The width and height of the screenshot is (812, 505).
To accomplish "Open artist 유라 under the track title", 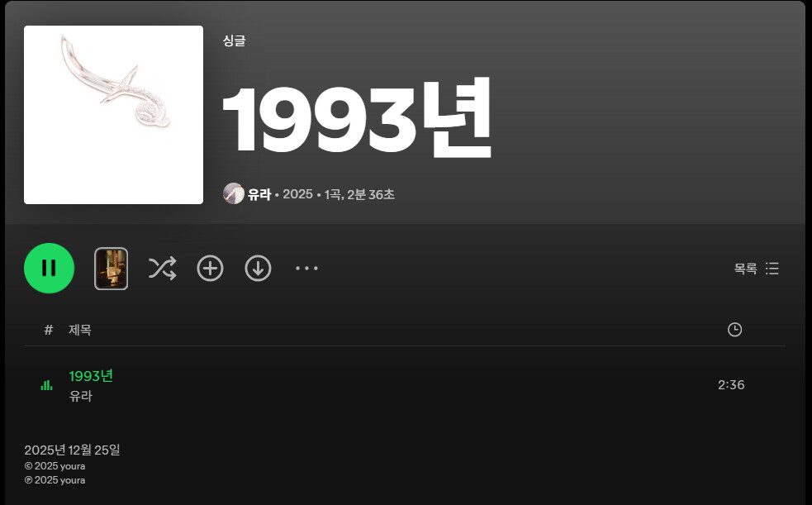I will pos(81,396).
